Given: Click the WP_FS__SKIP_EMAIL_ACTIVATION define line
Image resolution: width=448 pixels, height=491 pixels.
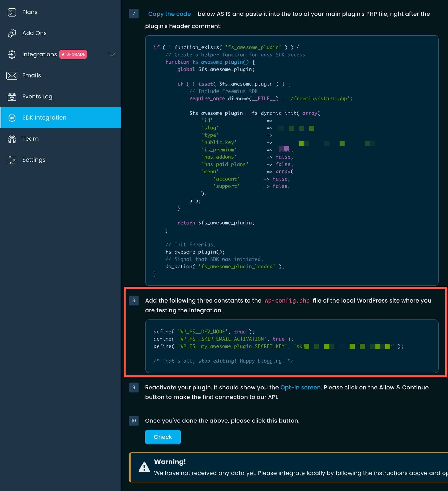Looking at the screenshot, I should [223, 339].
